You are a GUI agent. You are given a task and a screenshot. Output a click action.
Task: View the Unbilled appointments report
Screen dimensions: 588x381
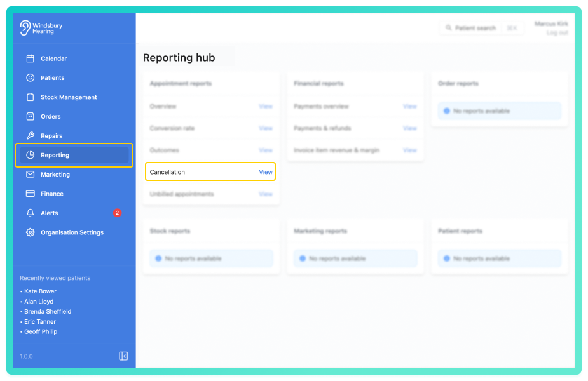(266, 194)
